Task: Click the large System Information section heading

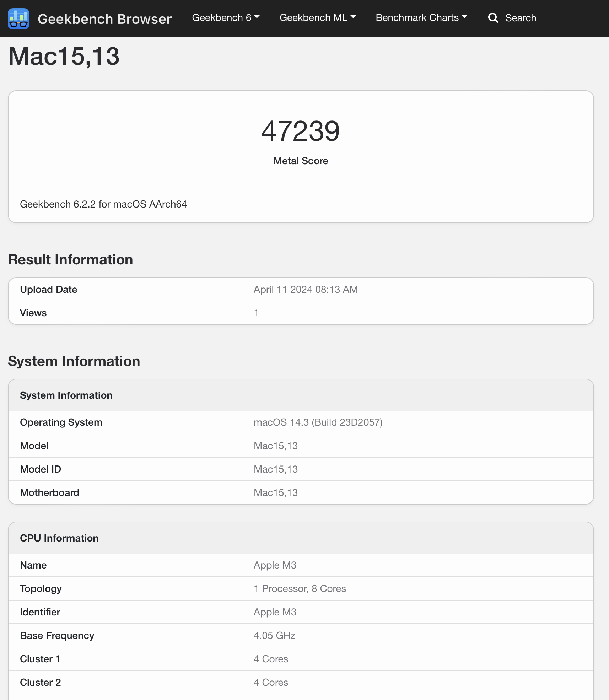Action: click(74, 361)
